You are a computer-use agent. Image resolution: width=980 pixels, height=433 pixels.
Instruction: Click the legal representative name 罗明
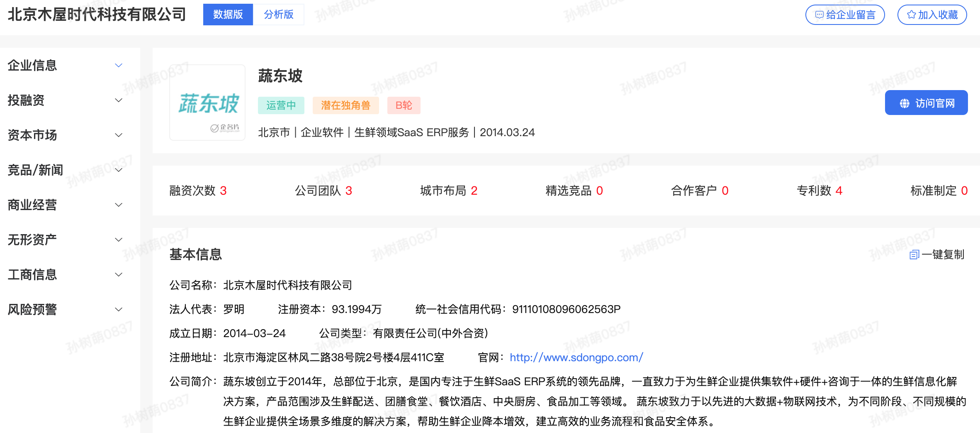(x=234, y=309)
